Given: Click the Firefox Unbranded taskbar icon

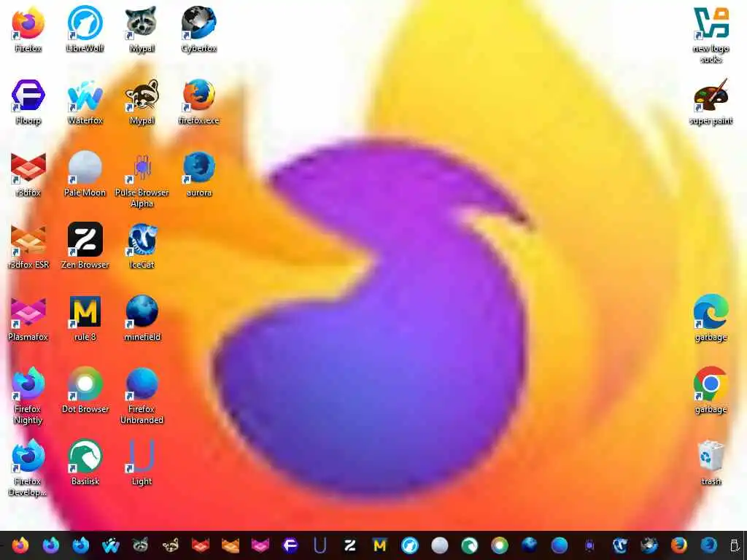Looking at the screenshot, I should coord(560,545).
